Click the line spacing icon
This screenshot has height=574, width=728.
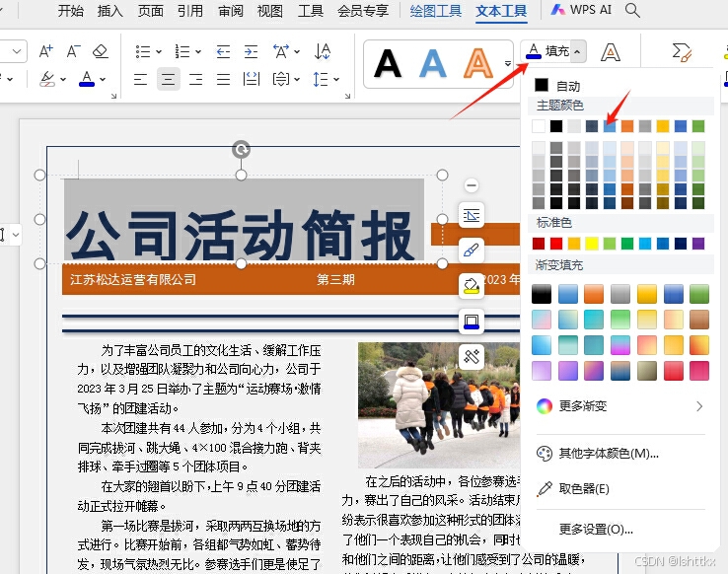point(321,79)
